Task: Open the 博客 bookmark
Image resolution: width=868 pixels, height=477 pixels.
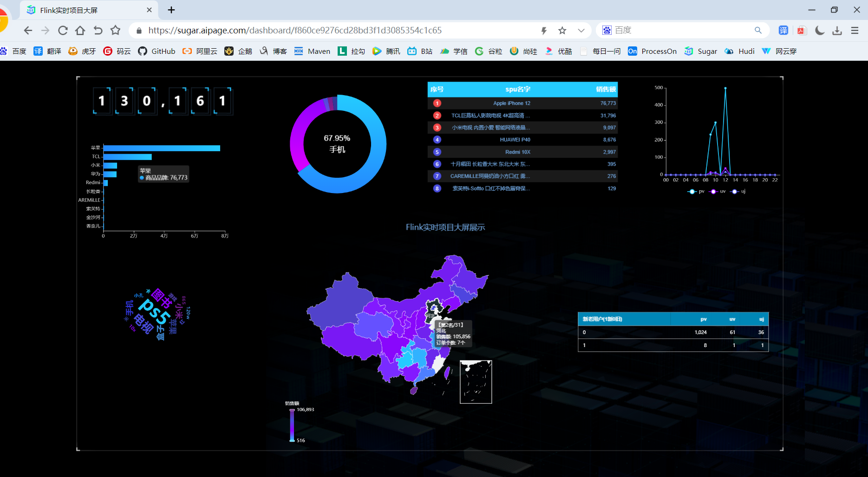Action: [273, 51]
